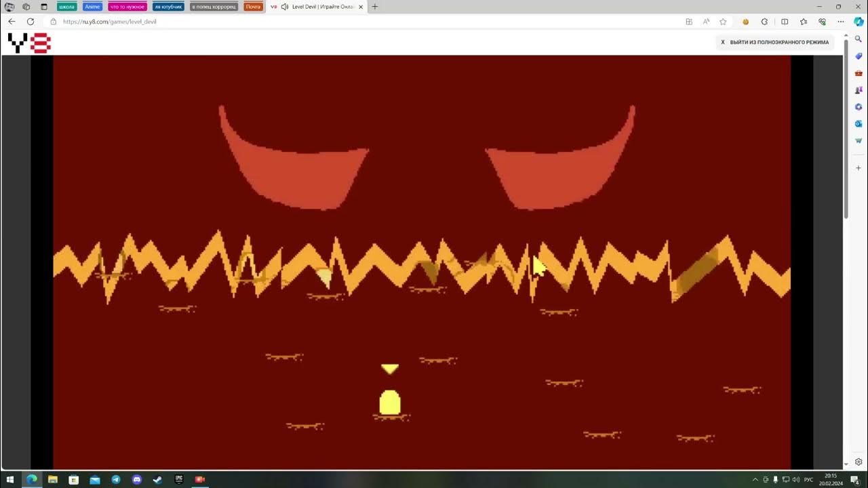Open Microsoft Edge in taskbar
The height and width of the screenshot is (488, 868).
(32, 480)
